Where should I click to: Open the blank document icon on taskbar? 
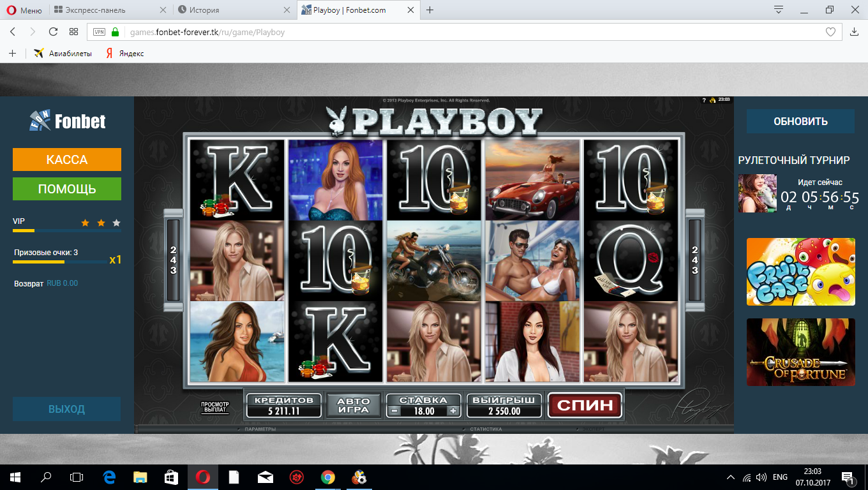pos(234,477)
